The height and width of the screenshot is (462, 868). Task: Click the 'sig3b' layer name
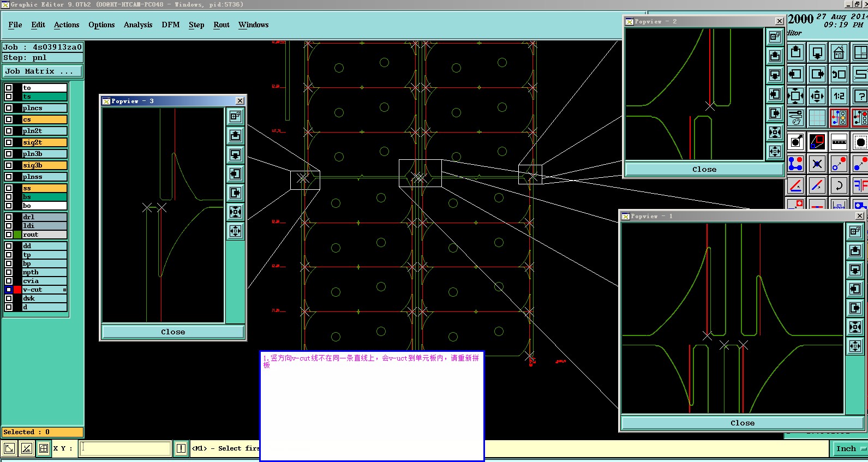point(44,165)
